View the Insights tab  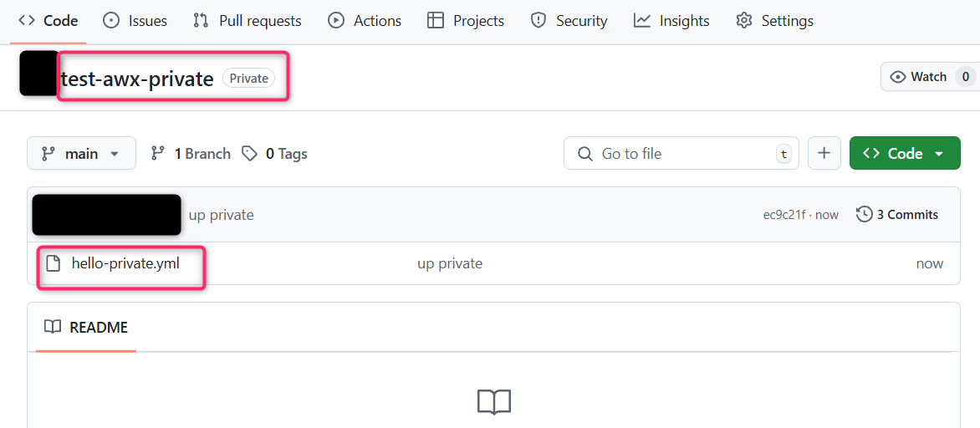[671, 21]
